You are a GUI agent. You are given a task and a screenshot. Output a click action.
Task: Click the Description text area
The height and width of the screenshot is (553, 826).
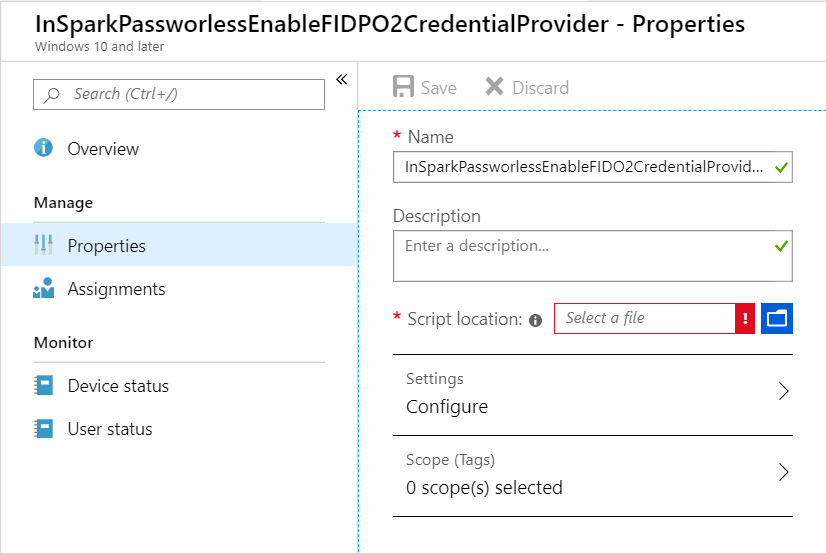point(582,257)
